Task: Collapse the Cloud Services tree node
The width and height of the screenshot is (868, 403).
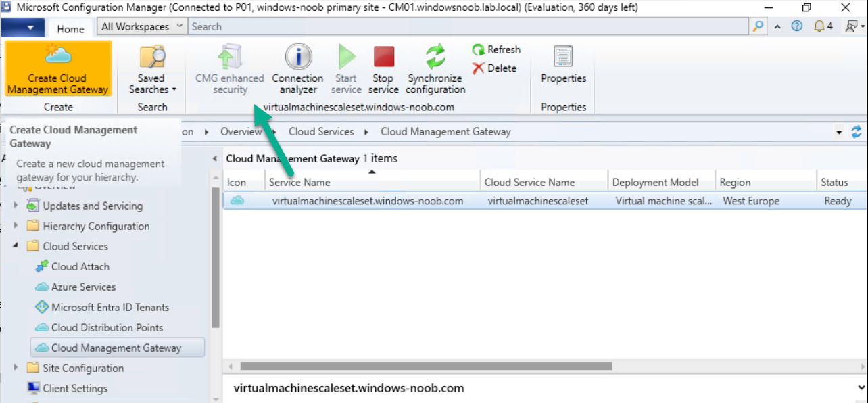Action: [x=16, y=246]
